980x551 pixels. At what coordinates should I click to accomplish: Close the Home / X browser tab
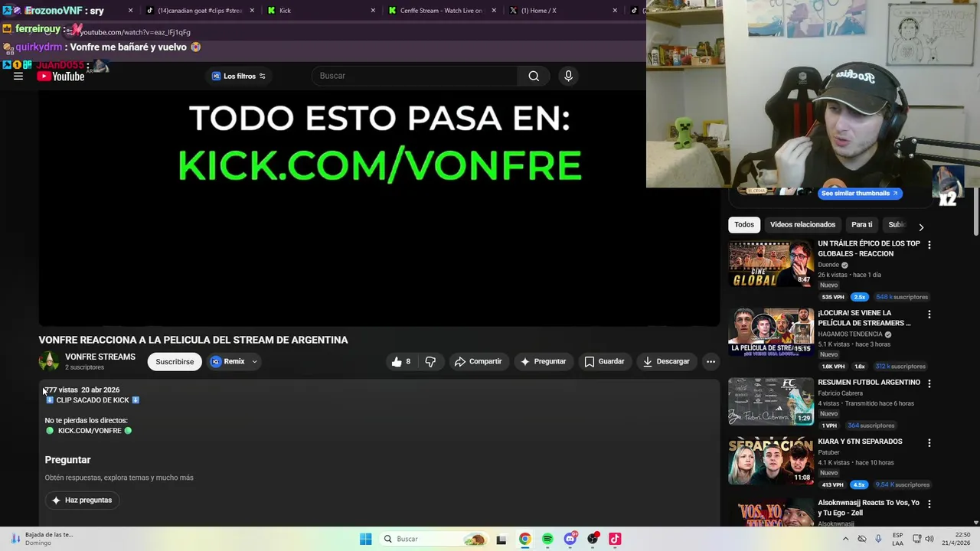click(x=615, y=11)
